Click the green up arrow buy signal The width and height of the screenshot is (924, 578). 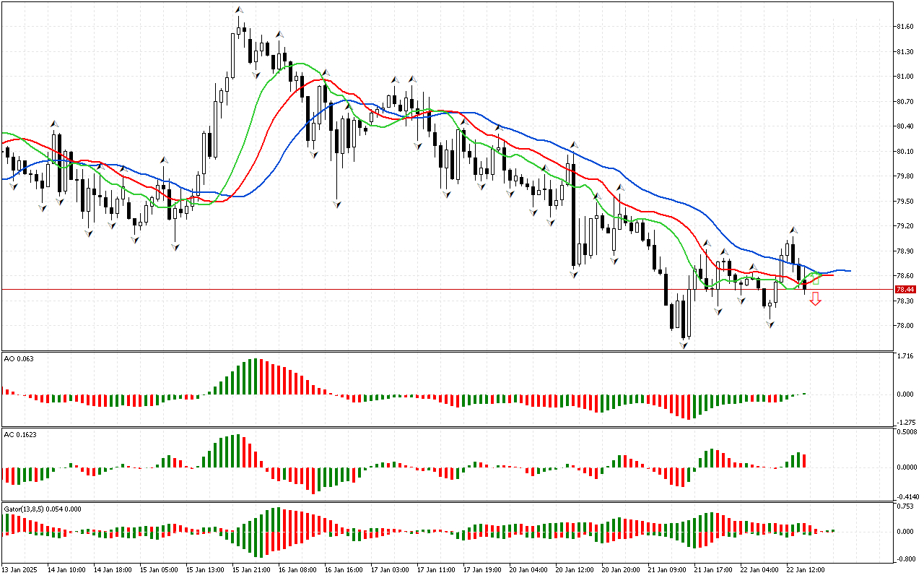click(x=815, y=278)
